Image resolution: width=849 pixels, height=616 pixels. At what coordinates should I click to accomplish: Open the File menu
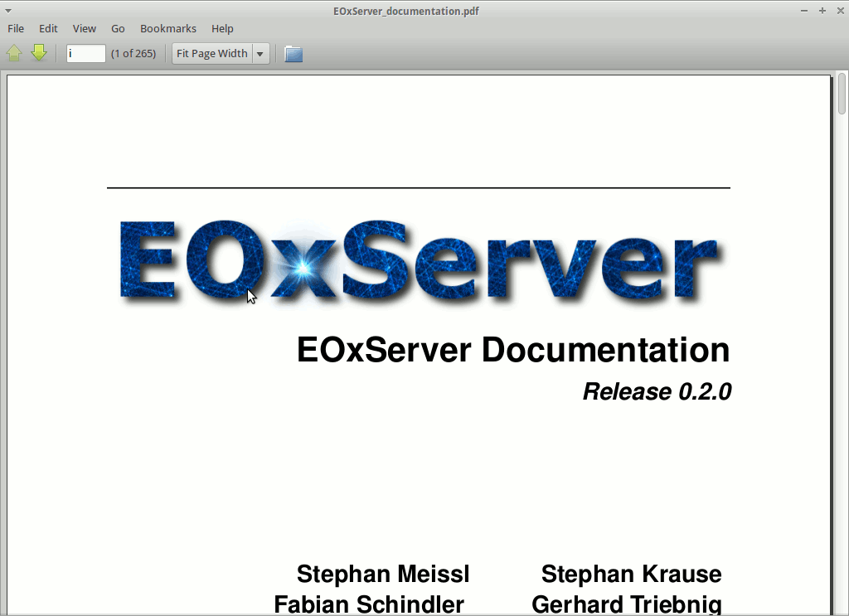coord(16,29)
